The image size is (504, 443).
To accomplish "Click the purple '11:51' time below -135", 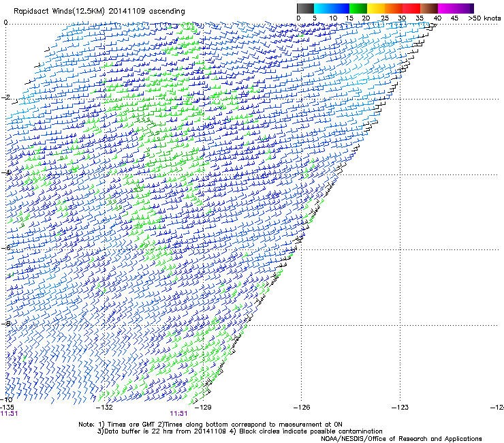I will [9, 414].
